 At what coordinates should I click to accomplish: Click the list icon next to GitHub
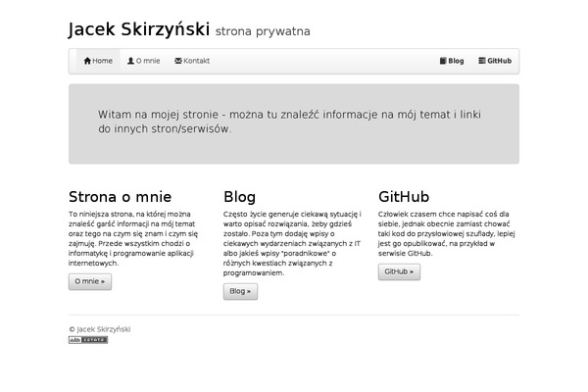tap(482, 61)
